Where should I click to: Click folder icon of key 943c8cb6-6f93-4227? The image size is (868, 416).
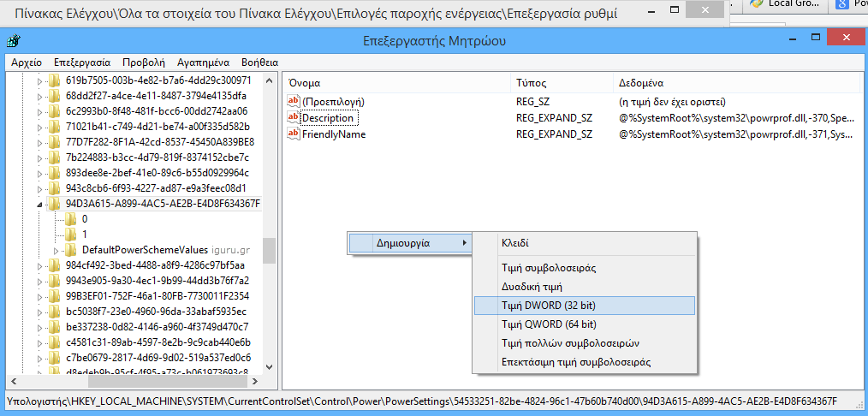[54, 188]
